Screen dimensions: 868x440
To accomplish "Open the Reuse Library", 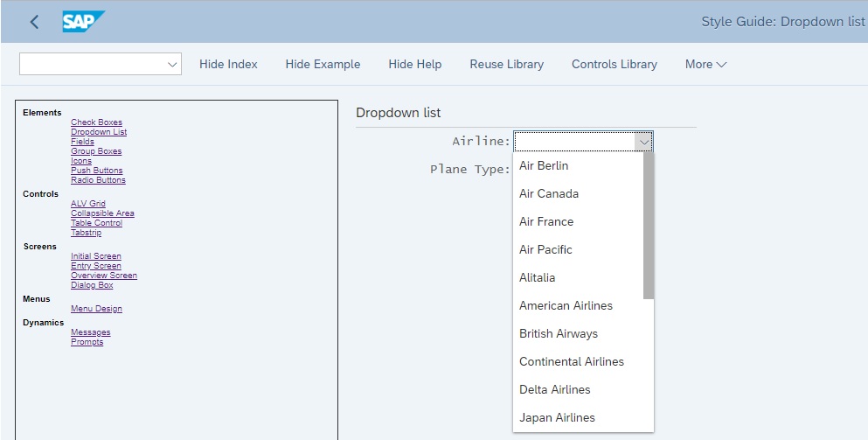I will (x=506, y=64).
